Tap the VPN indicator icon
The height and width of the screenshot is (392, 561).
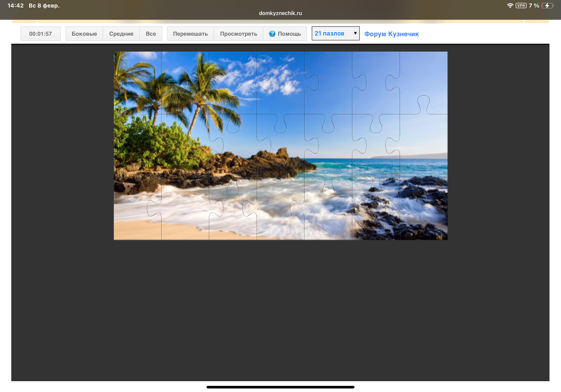tap(521, 6)
